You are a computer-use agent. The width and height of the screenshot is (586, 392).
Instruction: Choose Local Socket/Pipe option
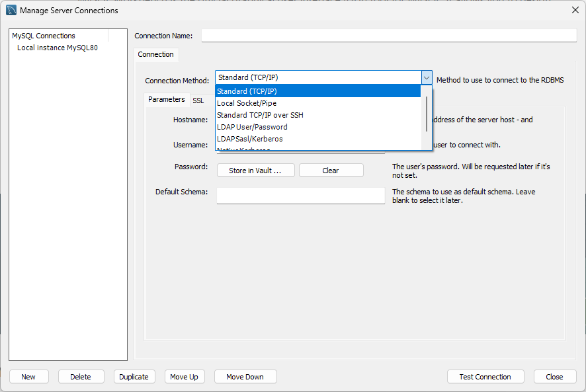click(318, 103)
